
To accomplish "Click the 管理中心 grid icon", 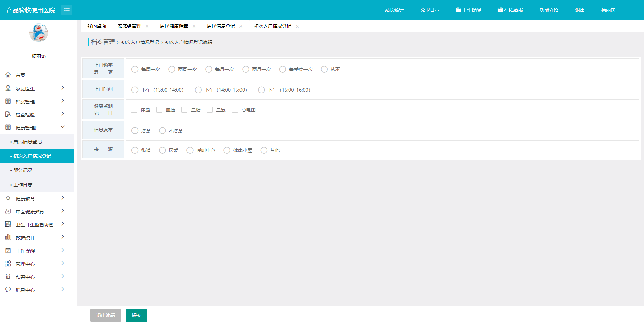I will point(8,264).
